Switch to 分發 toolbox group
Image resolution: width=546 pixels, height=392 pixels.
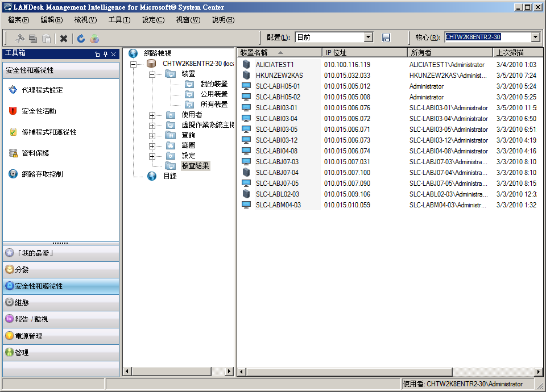[x=61, y=269]
